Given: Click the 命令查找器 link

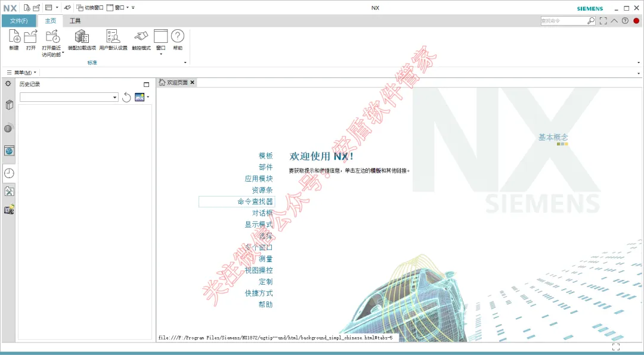Looking at the screenshot, I should coord(255,202).
